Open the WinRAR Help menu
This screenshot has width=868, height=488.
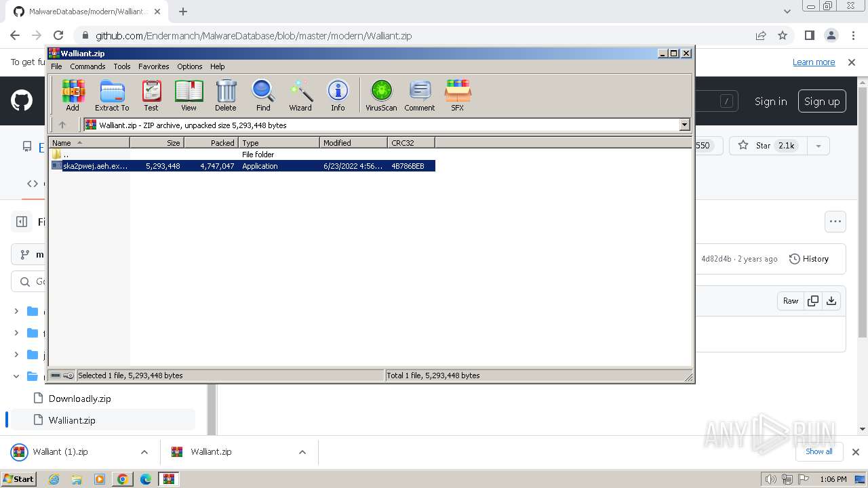[x=217, y=66]
